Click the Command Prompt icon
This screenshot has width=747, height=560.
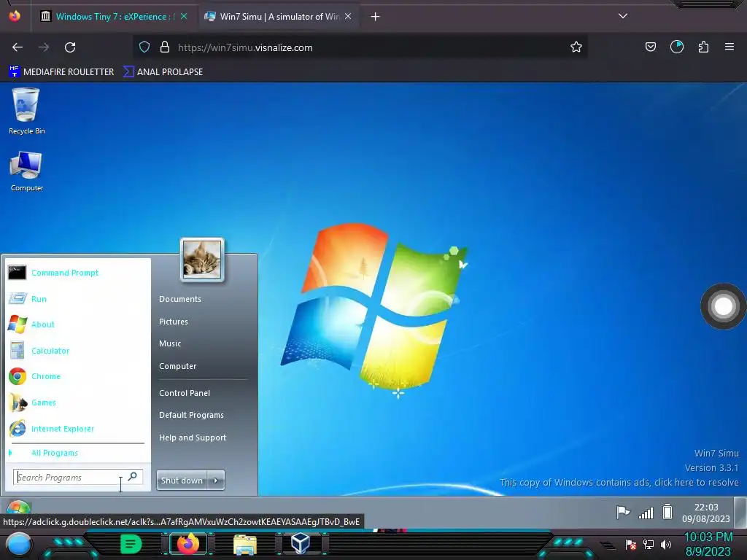(x=18, y=273)
